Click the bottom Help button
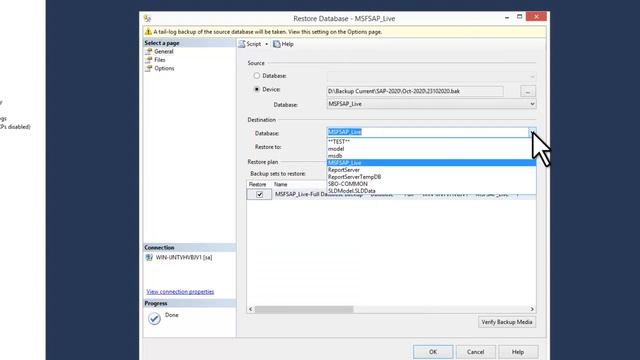This screenshot has width=640, height=360. click(518, 352)
